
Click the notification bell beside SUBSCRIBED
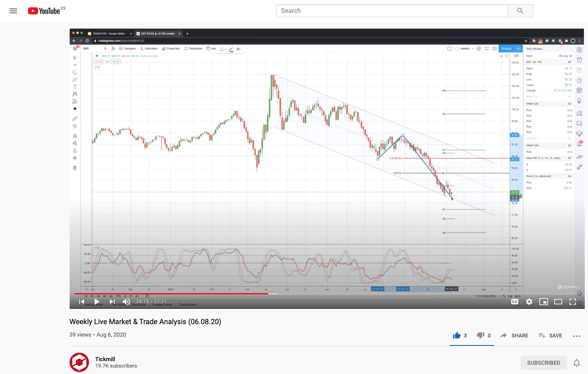[x=577, y=363]
